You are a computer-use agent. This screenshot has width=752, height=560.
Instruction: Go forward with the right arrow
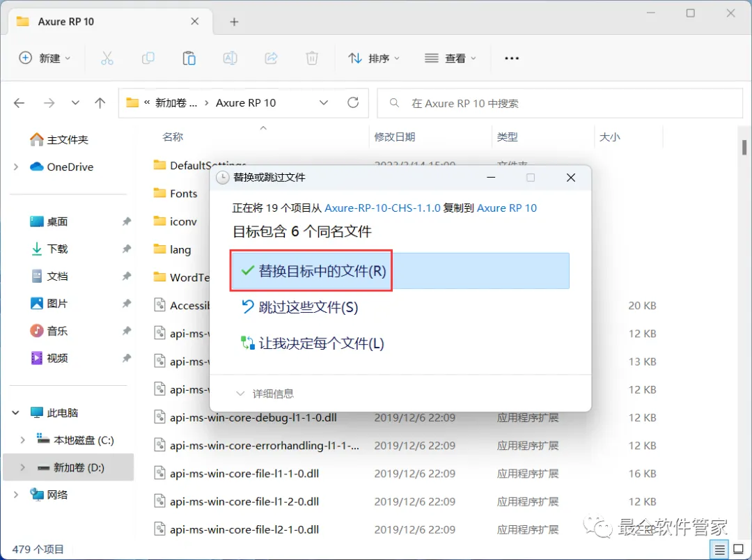click(x=49, y=102)
